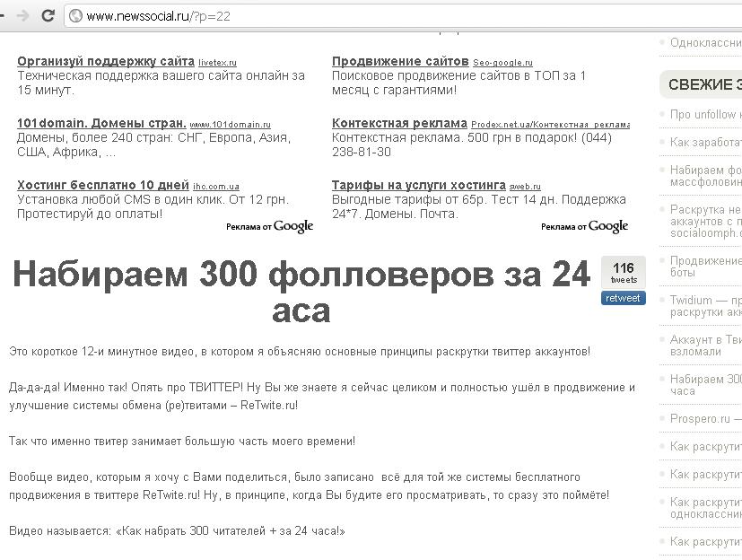This screenshot has height=560, width=742.
Task: Click paragraph starting Да-да-да! Именно так!
Action: (x=322, y=397)
